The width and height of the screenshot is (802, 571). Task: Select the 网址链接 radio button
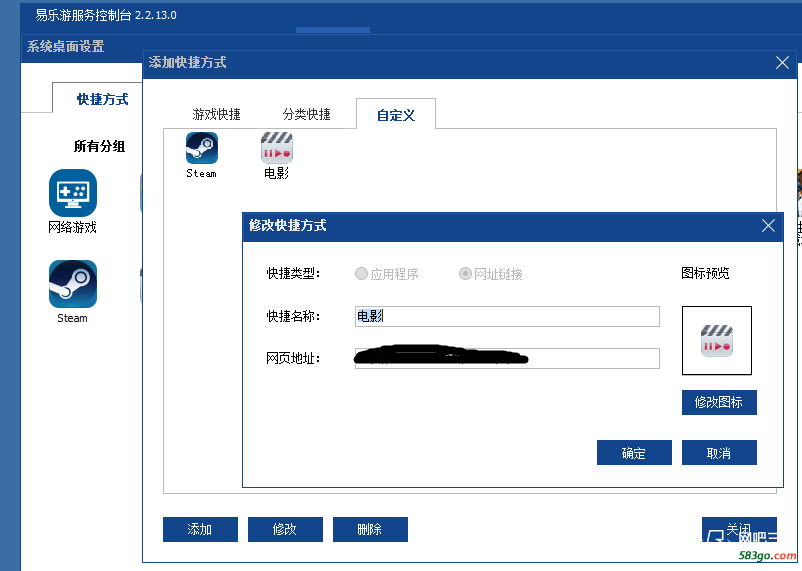[x=465, y=274]
